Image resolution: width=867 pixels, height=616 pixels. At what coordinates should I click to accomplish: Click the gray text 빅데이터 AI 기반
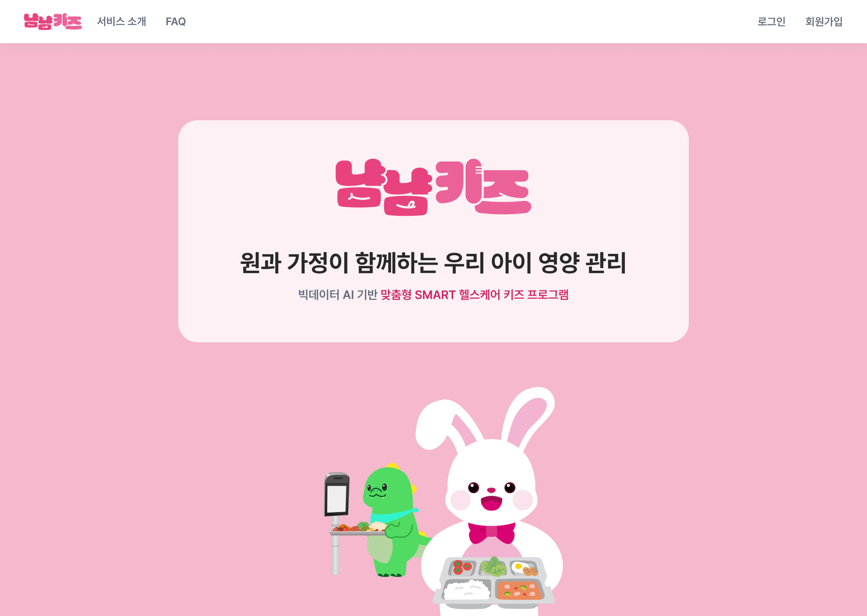(x=337, y=294)
